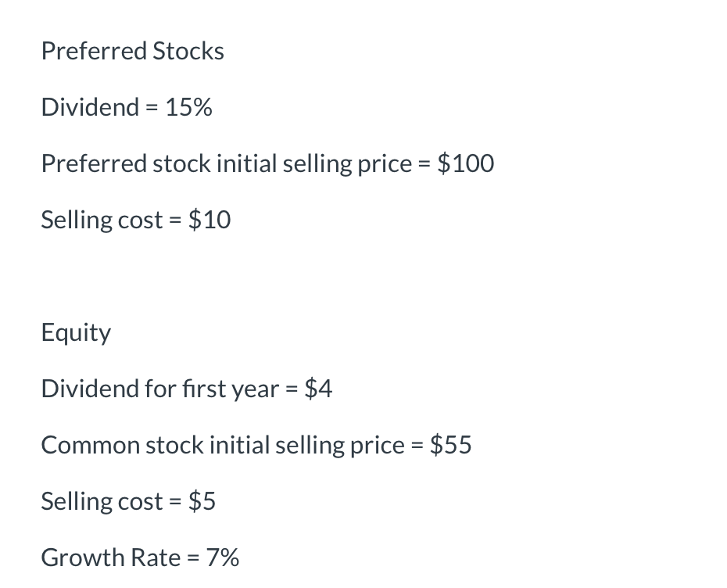Click the equals sign before $100
Image resolution: width=727 pixels, height=588 pixels.
point(423,164)
